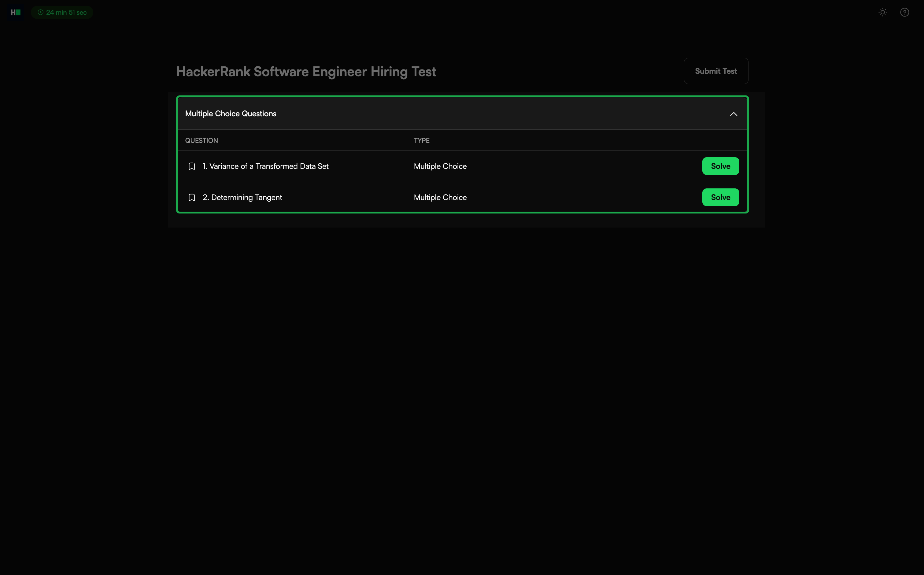The image size is (924, 575).
Task: Open help via the question mark icon
Action: [x=905, y=13]
